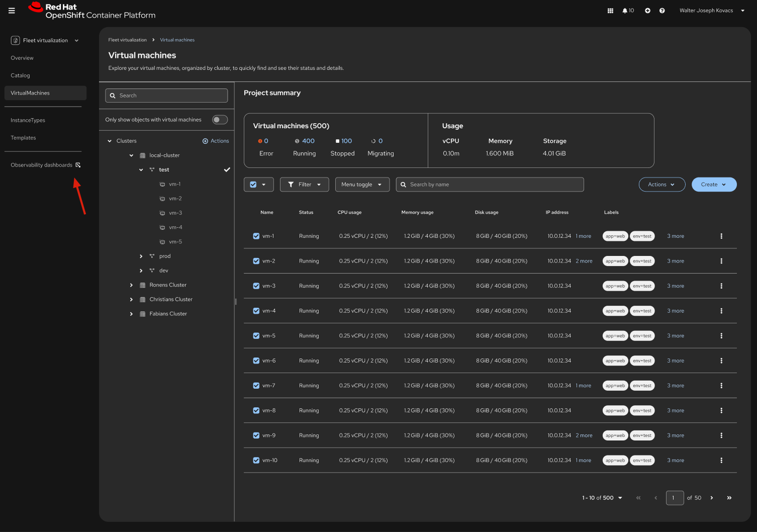Open Templates in the sidebar

24,138
